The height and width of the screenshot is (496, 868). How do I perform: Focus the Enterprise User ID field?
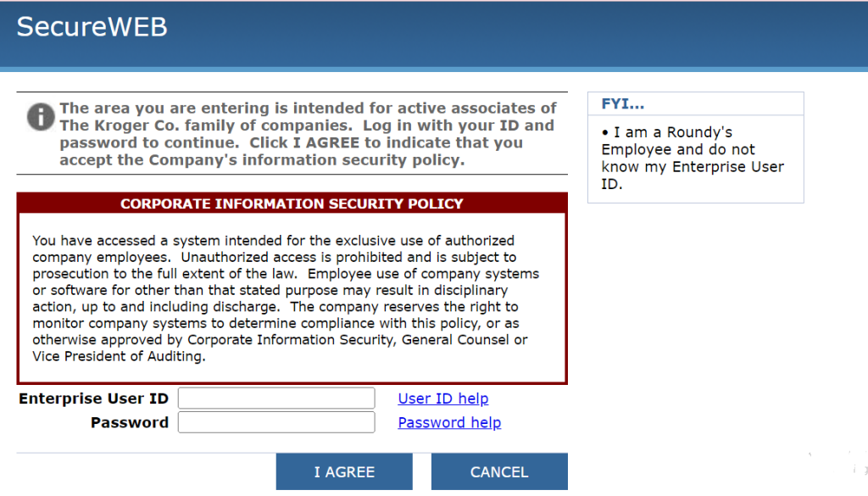[276, 398]
